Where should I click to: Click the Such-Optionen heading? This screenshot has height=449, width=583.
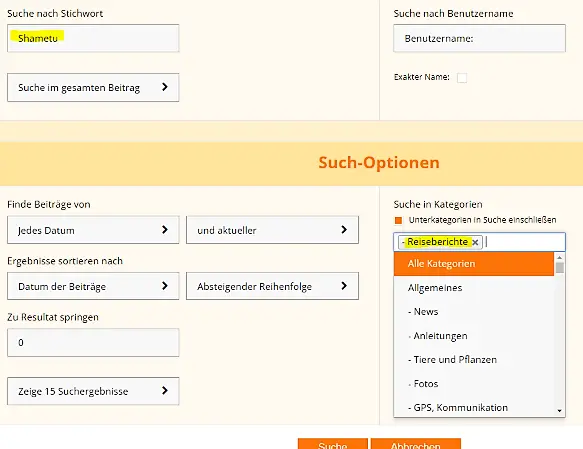point(379,162)
